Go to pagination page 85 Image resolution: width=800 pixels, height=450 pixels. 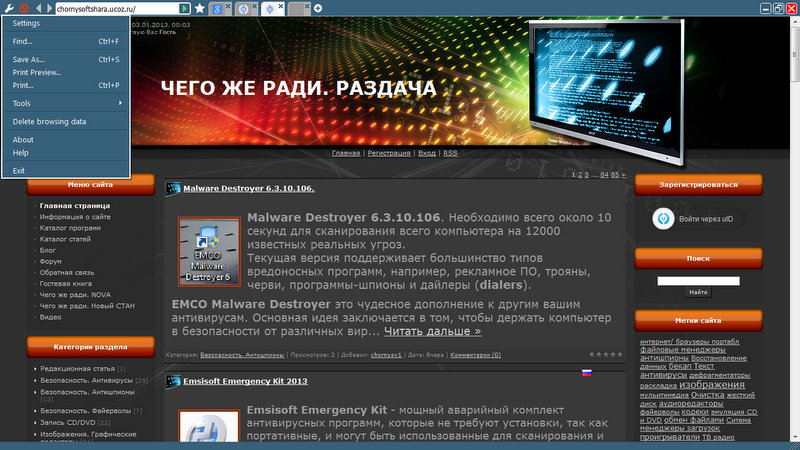615,174
